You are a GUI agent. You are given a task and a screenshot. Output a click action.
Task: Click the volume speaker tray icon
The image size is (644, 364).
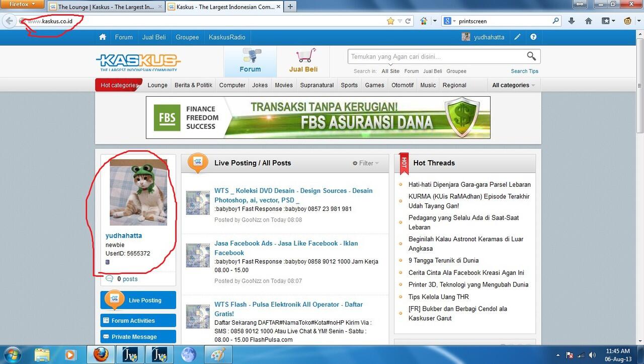592,354
